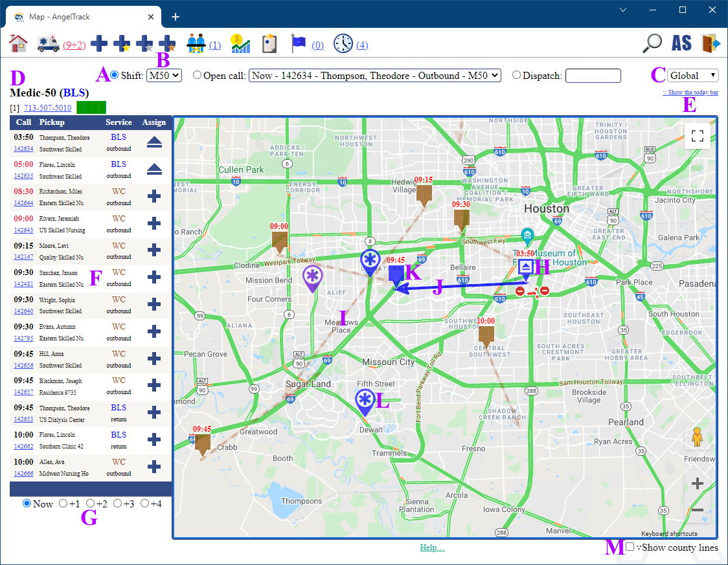Open browser tab list chevron

[623, 10]
